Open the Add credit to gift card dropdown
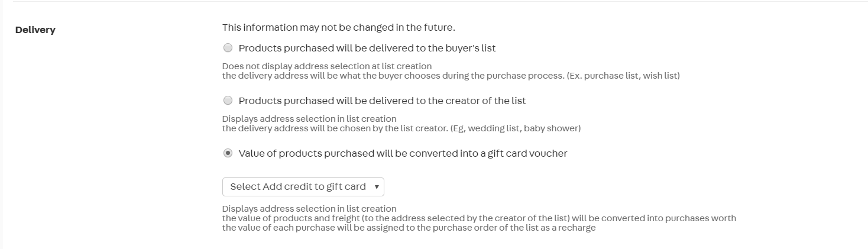 click(298, 187)
